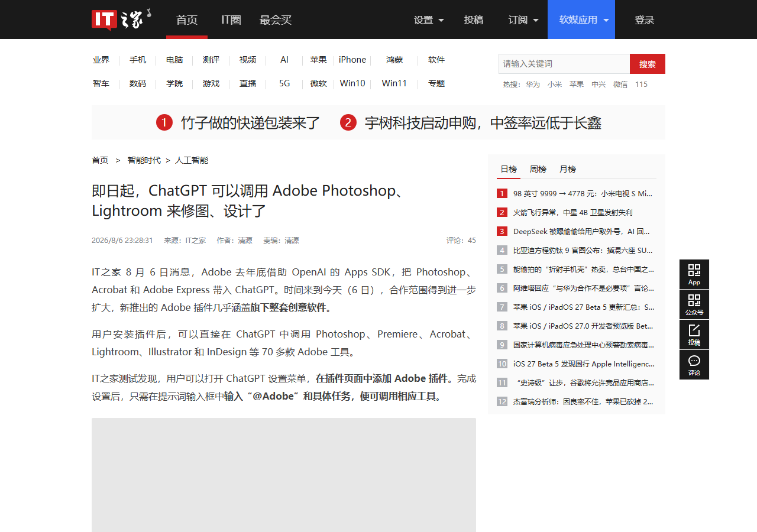Open ranking item 98 英寸 小米电视
Viewport: 757px width, 532px height.
pos(583,193)
